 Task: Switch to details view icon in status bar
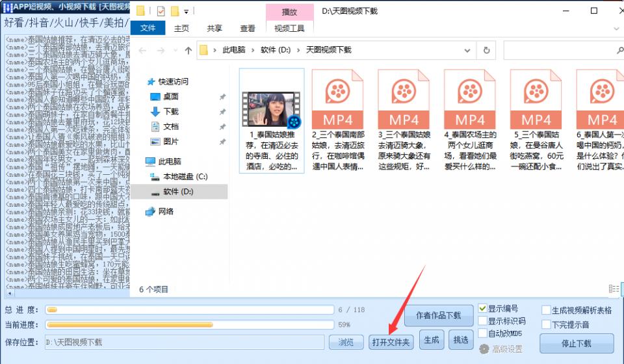614,289
